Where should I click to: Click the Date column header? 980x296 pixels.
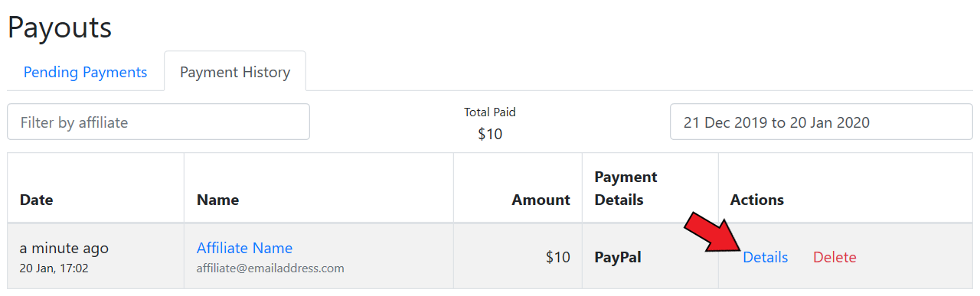[x=37, y=200]
